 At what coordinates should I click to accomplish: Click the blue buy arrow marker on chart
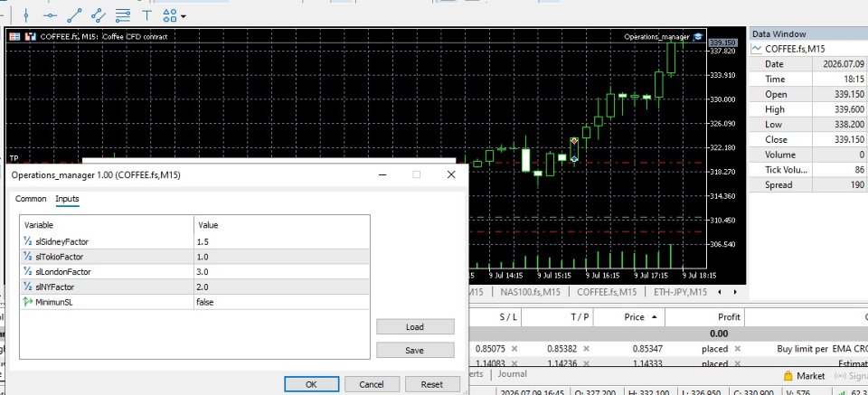pyautogui.click(x=575, y=159)
